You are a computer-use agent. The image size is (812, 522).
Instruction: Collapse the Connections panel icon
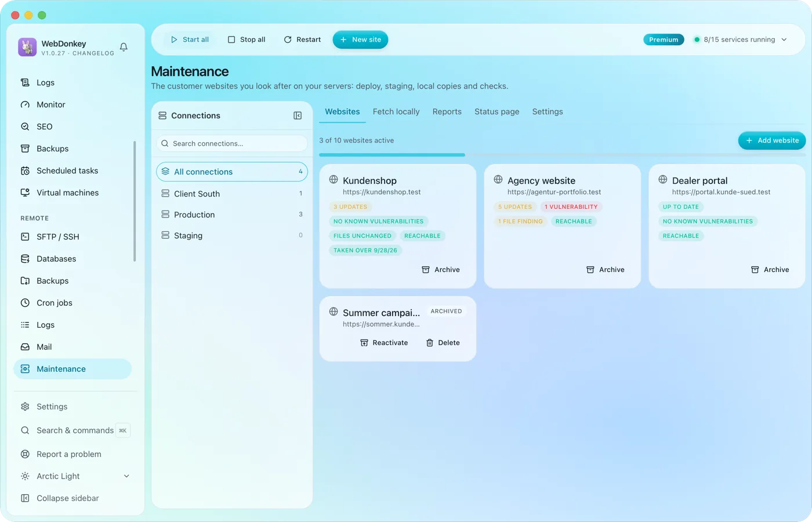(298, 115)
